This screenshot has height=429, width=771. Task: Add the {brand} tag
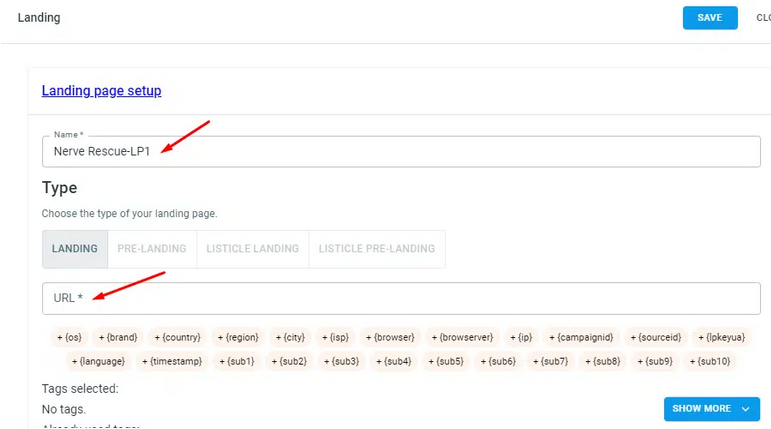click(x=118, y=337)
